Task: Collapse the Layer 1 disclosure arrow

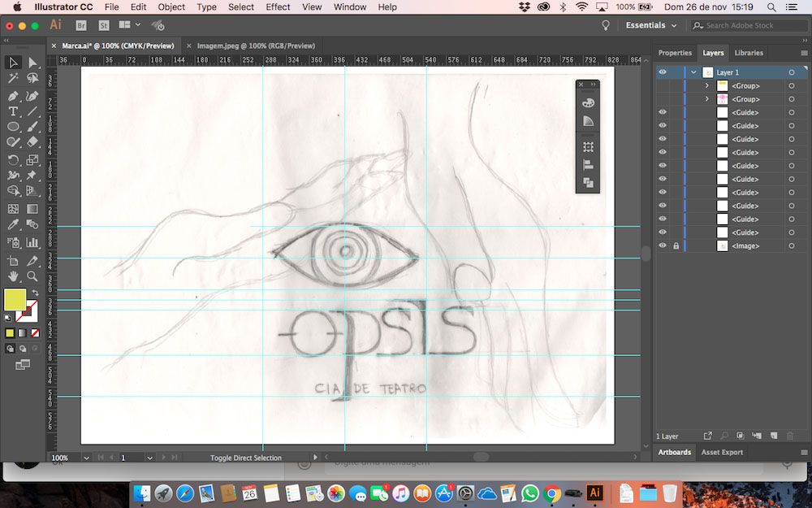Action: 693,72
